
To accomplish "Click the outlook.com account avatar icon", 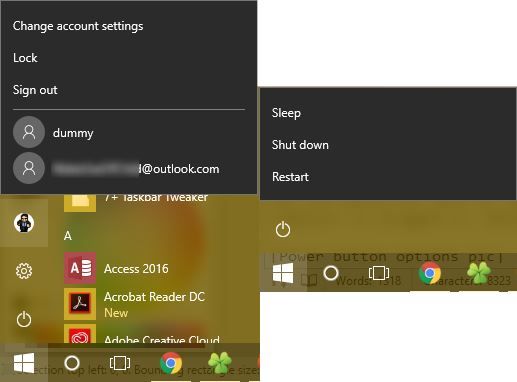I will click(29, 168).
